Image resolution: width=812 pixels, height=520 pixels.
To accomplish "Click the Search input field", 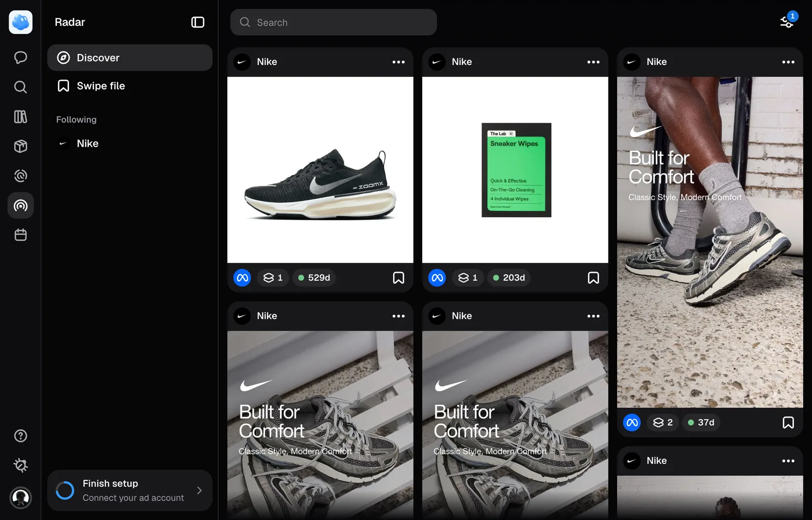I will click(333, 22).
